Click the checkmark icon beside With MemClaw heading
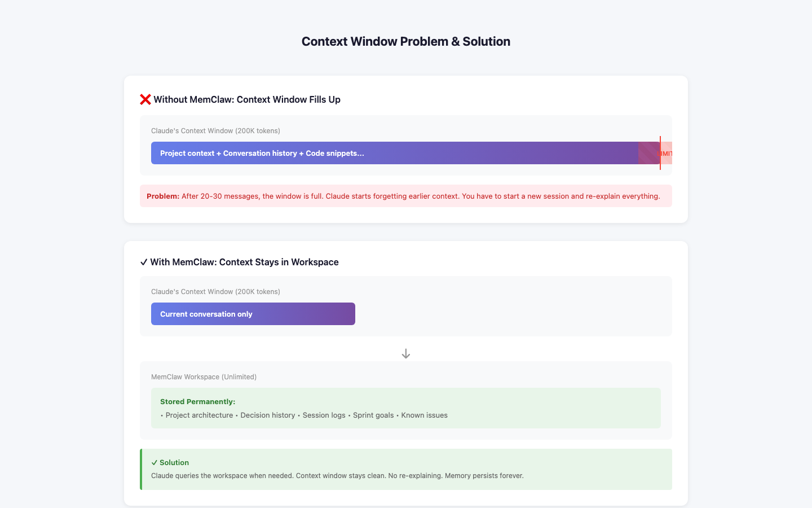 [x=144, y=262]
